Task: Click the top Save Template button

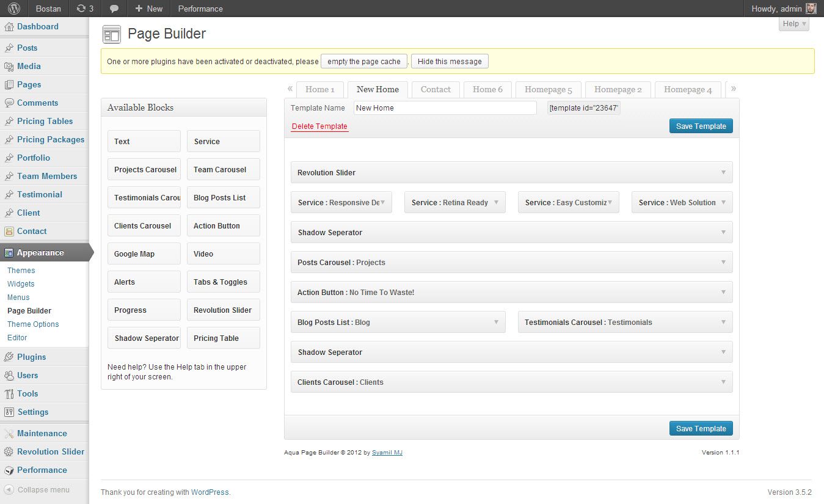Action: pos(701,126)
